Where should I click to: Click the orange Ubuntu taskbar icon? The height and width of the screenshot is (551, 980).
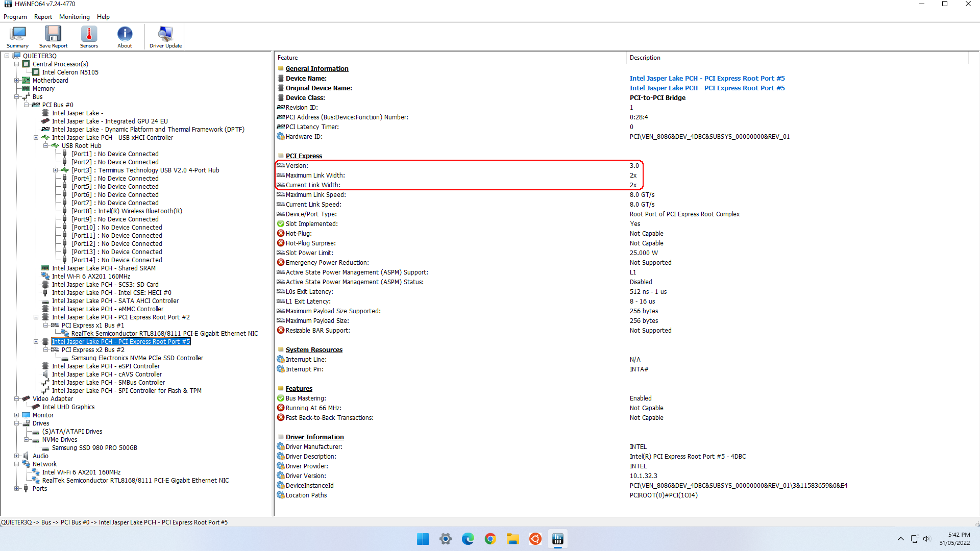(x=535, y=539)
